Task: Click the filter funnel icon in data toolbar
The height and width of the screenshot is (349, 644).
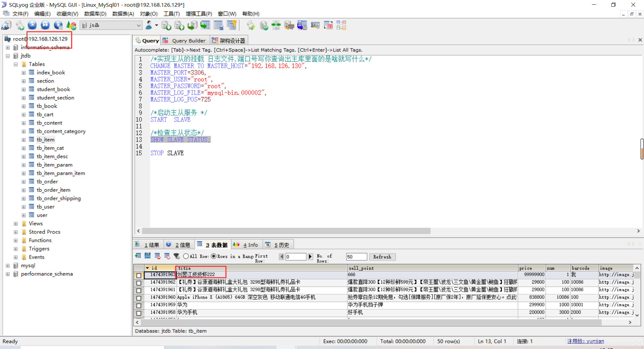Action: click(x=177, y=256)
